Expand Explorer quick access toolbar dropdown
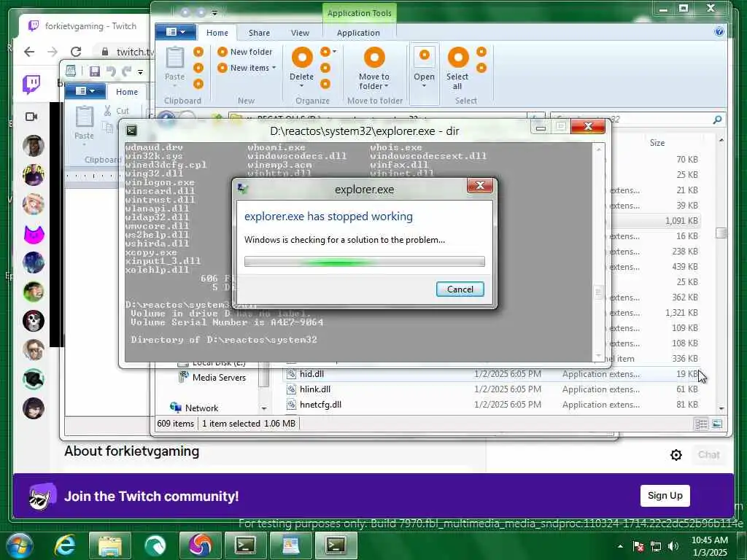This screenshot has height=560, width=747. coord(215,13)
